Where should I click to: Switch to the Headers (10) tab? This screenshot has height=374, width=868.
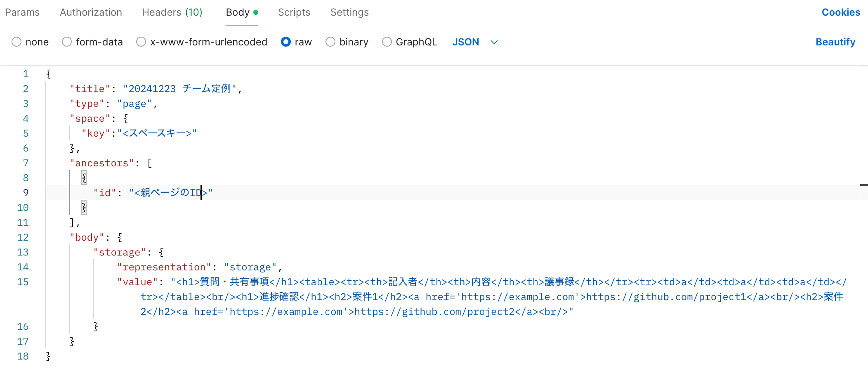(x=172, y=12)
